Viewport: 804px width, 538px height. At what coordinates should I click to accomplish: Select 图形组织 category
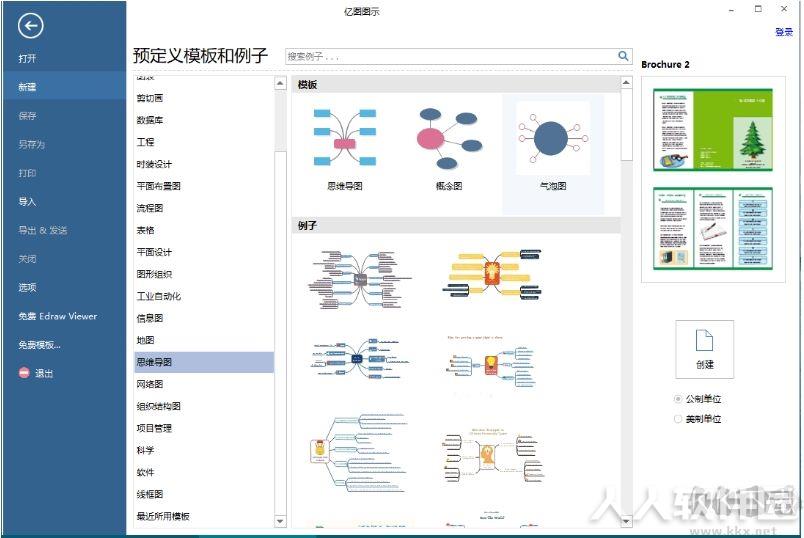pos(154,274)
